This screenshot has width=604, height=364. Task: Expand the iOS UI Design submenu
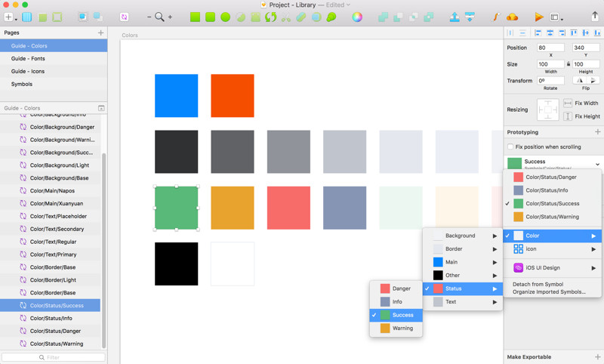[x=553, y=267]
